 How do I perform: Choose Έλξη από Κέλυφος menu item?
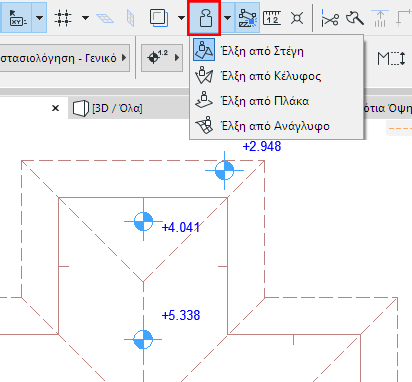click(277, 76)
